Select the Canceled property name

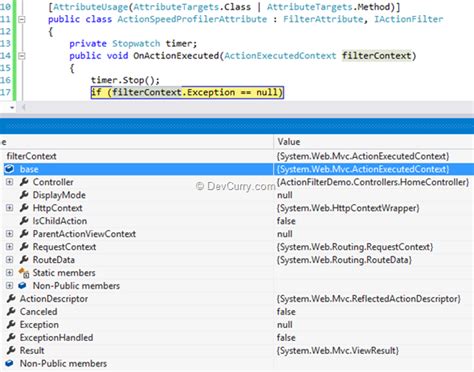click(39, 312)
